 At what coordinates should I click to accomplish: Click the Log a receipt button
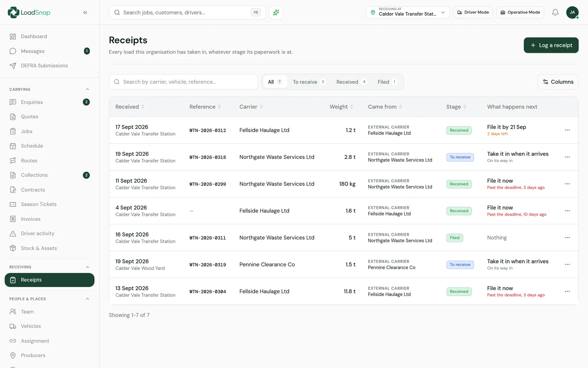[551, 45]
